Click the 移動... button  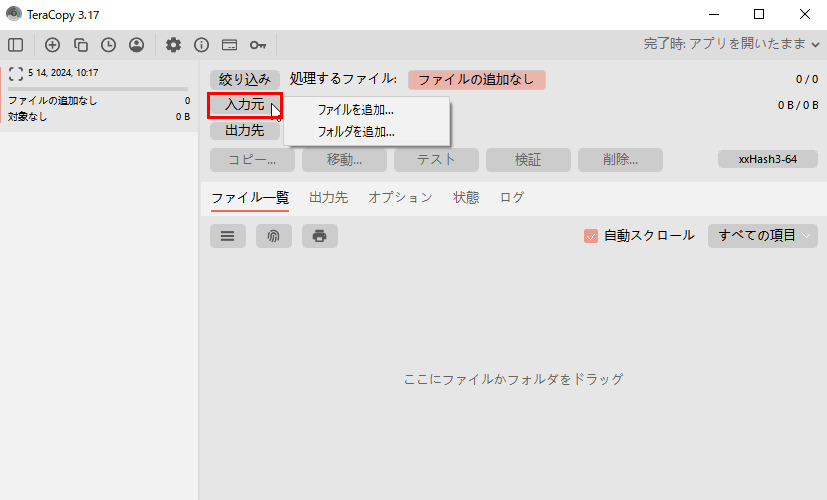(x=344, y=160)
